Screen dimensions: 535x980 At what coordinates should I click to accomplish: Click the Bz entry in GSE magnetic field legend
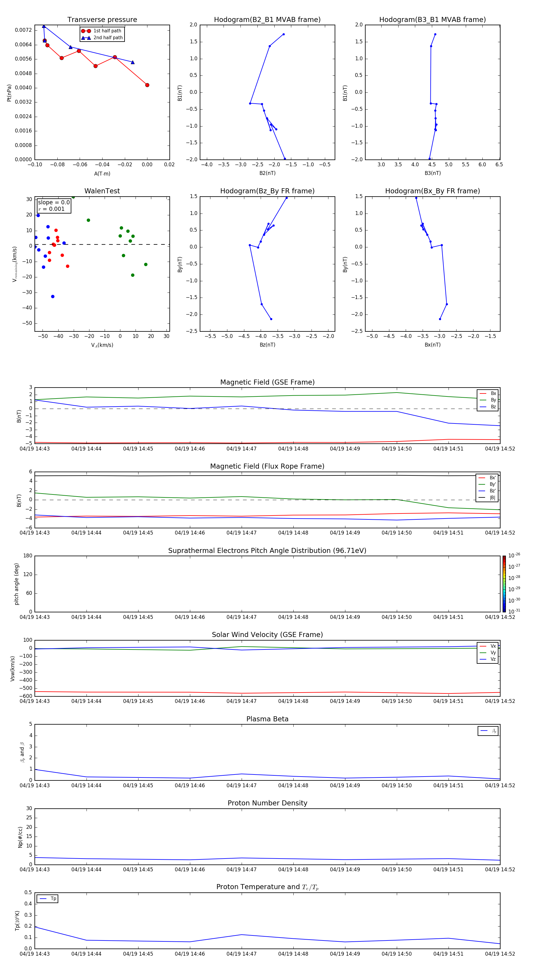[488, 407]
